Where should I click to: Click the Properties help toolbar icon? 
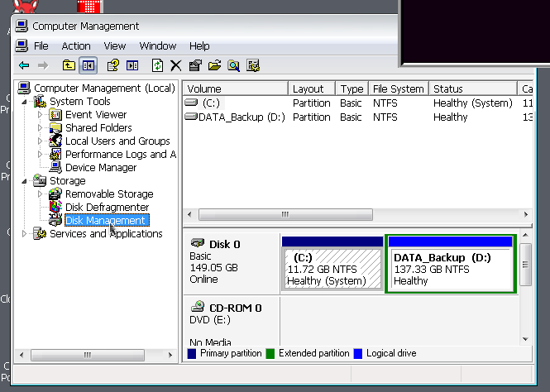pyautogui.click(x=112, y=65)
